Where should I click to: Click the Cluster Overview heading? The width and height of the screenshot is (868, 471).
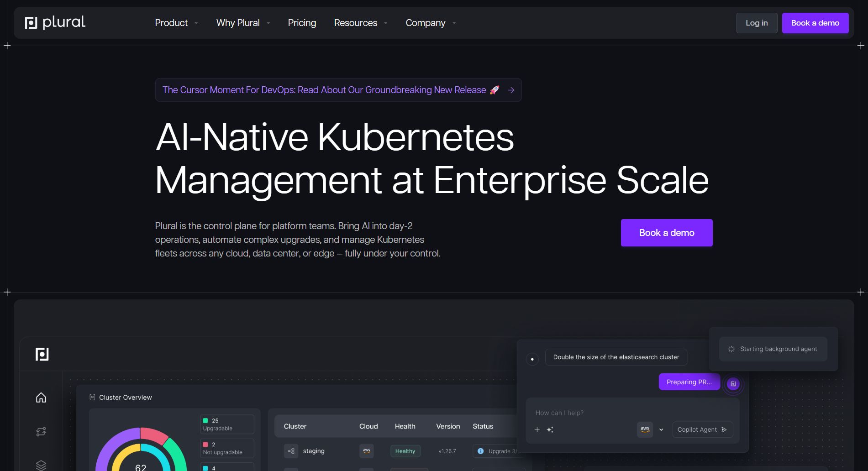(x=126, y=398)
